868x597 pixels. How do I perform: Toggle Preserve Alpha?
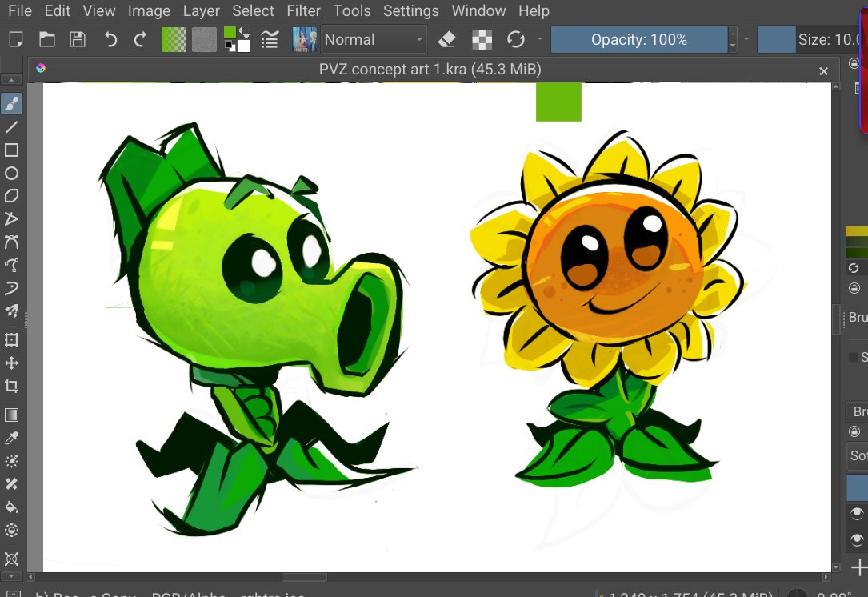tap(482, 39)
